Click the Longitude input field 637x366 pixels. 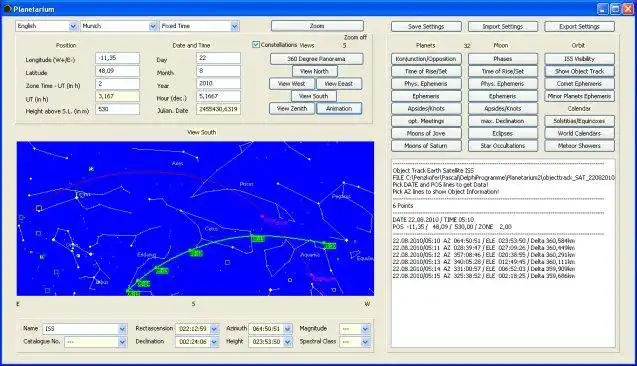(117, 58)
